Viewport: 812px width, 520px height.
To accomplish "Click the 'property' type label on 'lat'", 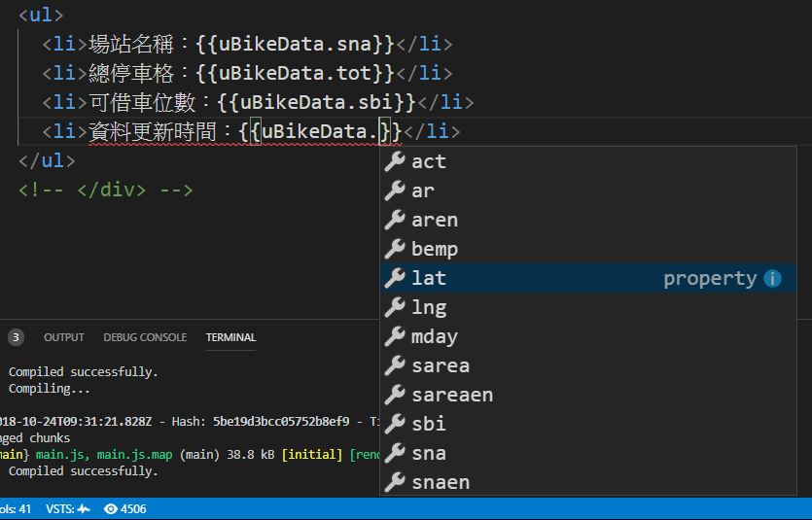I will (x=710, y=278).
